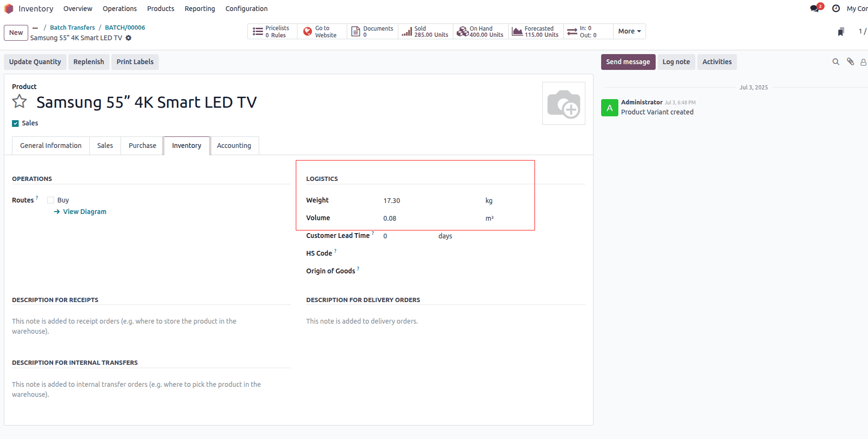The height and width of the screenshot is (439, 868).
Task: Go to Batch Transfers breadcrumb
Action: click(73, 28)
